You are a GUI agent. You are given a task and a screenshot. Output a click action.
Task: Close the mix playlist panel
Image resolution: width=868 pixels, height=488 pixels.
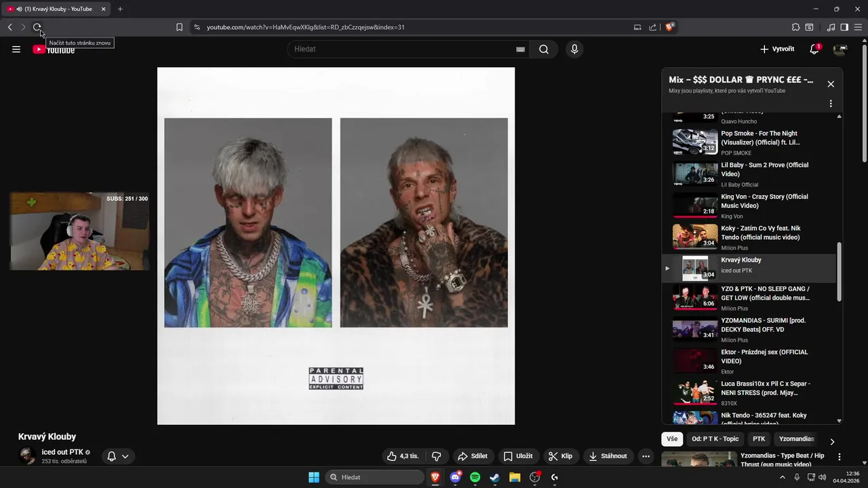831,84
